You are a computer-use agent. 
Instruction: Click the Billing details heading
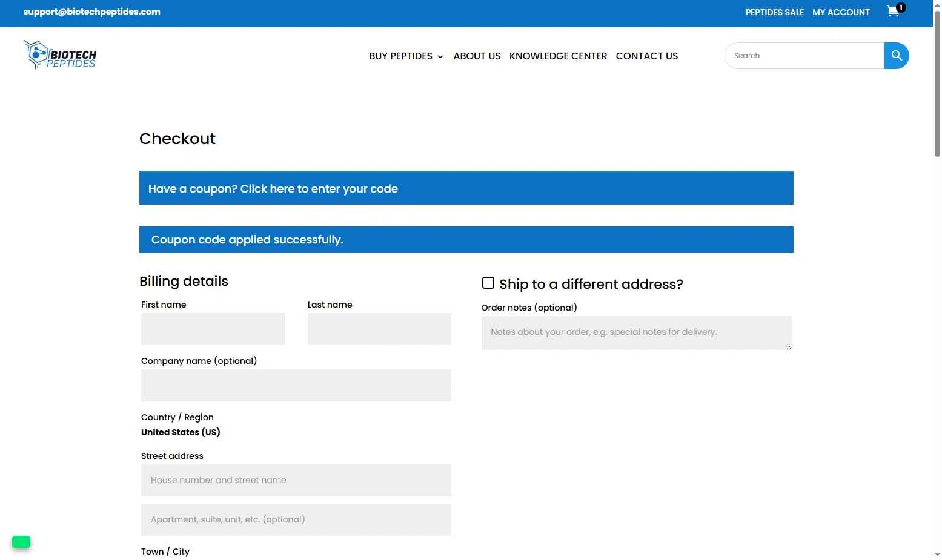184,281
